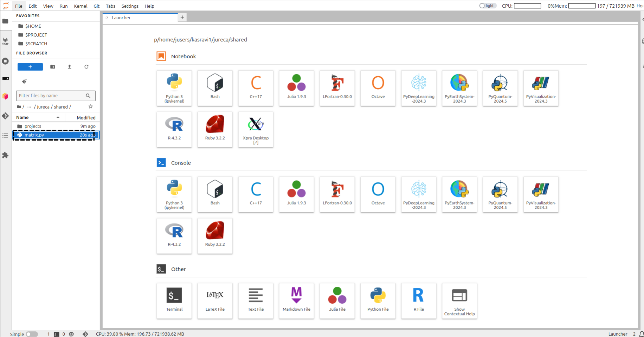This screenshot has width=644, height=337.
Task: Sort files by Modified column
Action: [x=86, y=118]
